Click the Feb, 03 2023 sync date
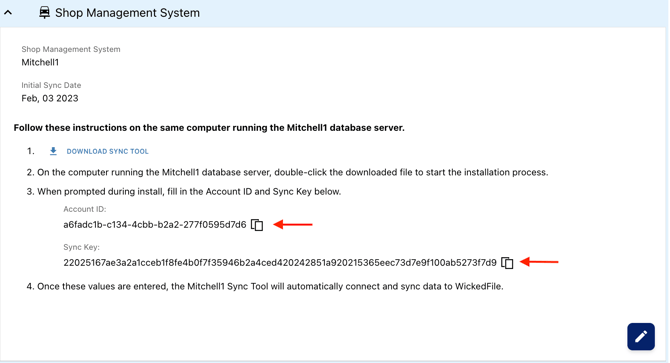 tap(50, 98)
